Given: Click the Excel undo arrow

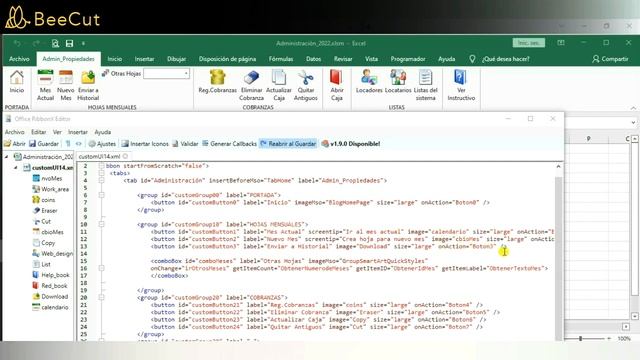Looking at the screenshot, I should [x=17, y=43].
